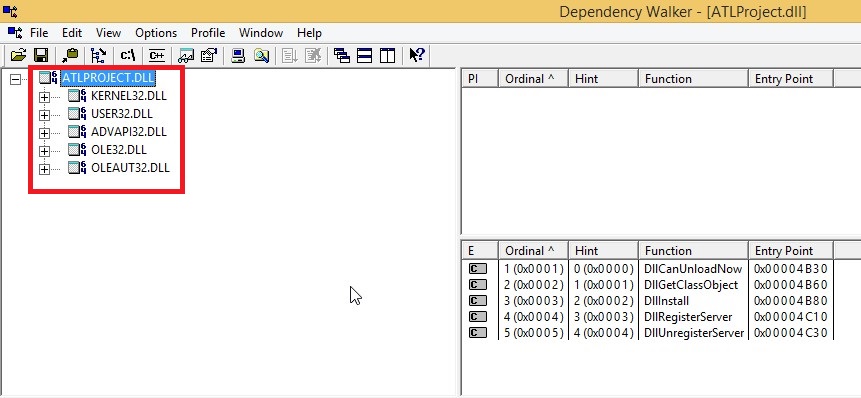The image size is (861, 398).
Task: Select DllGetClassObject function name
Action: coord(691,285)
